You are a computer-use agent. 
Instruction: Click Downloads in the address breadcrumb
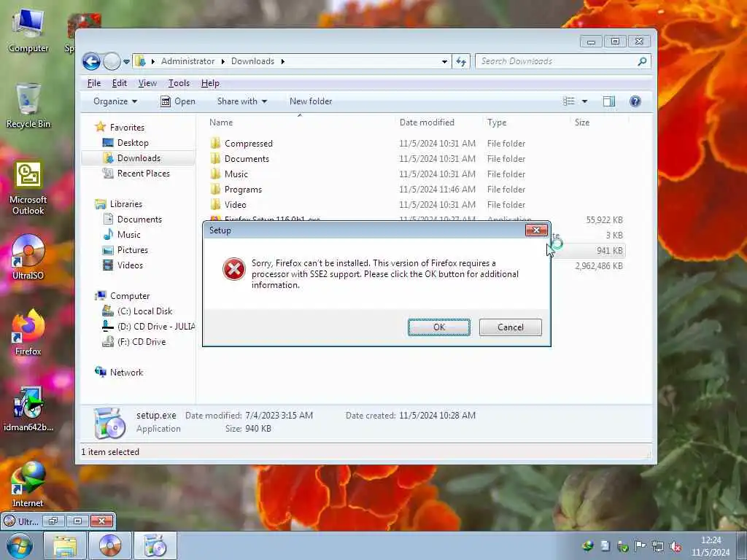(252, 61)
